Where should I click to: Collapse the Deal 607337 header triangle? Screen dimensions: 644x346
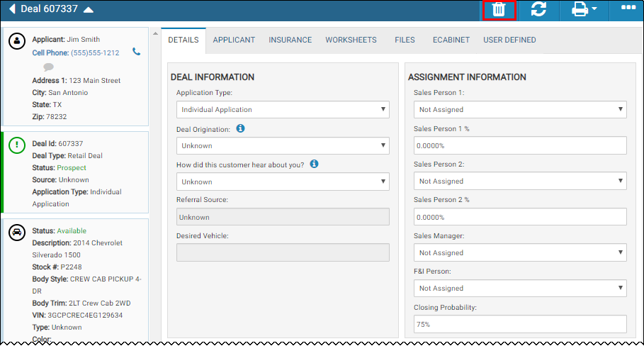(x=89, y=9)
